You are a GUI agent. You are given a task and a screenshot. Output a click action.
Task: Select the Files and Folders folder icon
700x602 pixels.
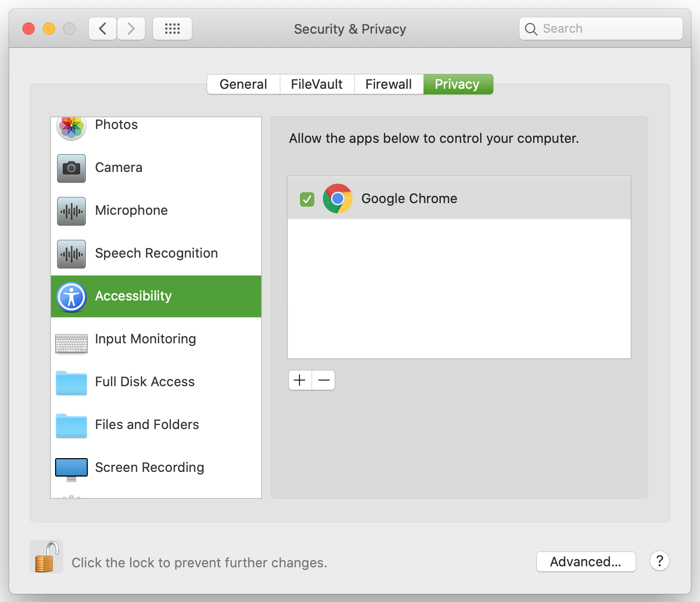tap(71, 425)
